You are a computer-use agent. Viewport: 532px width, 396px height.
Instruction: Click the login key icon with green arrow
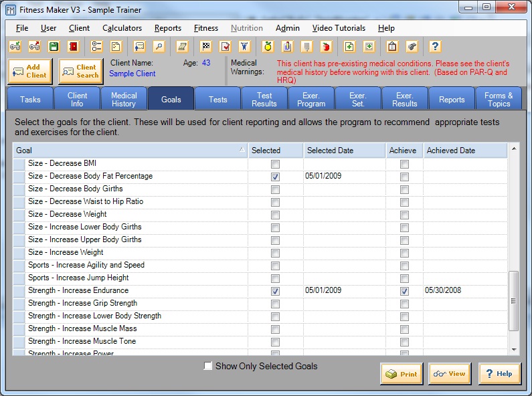[x=15, y=46]
